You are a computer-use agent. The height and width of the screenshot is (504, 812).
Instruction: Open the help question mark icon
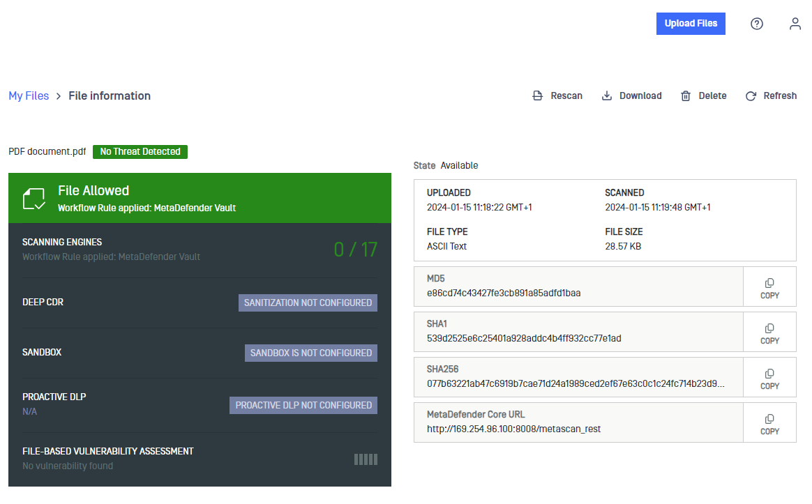pos(757,23)
